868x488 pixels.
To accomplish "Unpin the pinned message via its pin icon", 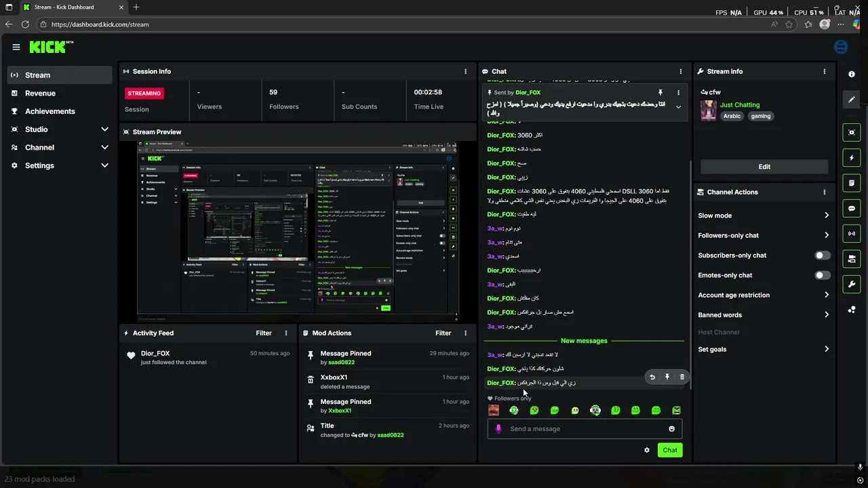I will pyautogui.click(x=660, y=92).
